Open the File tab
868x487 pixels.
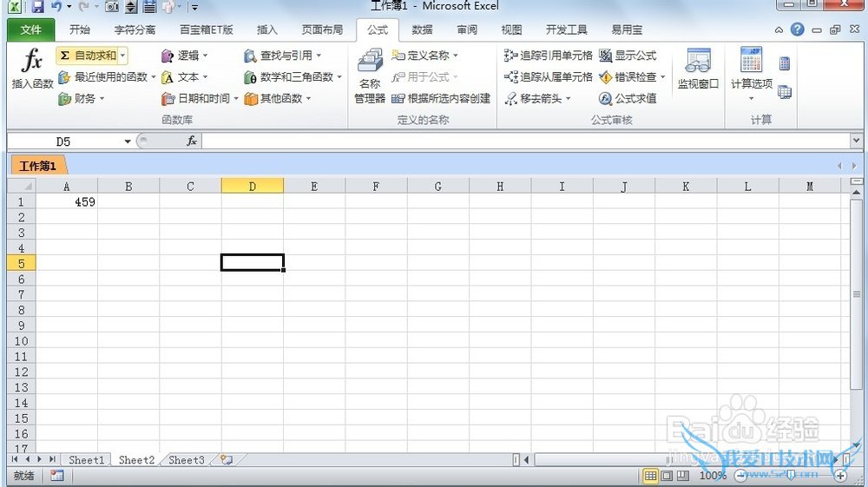[31, 30]
